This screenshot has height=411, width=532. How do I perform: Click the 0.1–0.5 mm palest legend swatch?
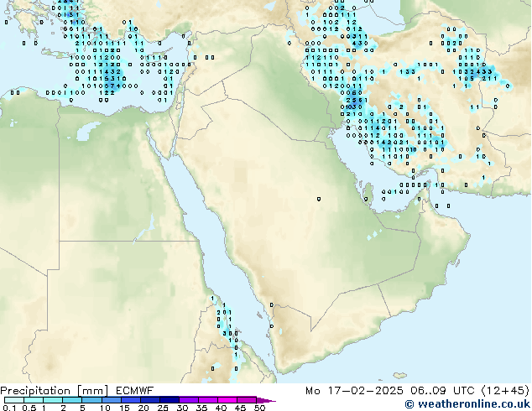pyautogui.click(x=14, y=400)
